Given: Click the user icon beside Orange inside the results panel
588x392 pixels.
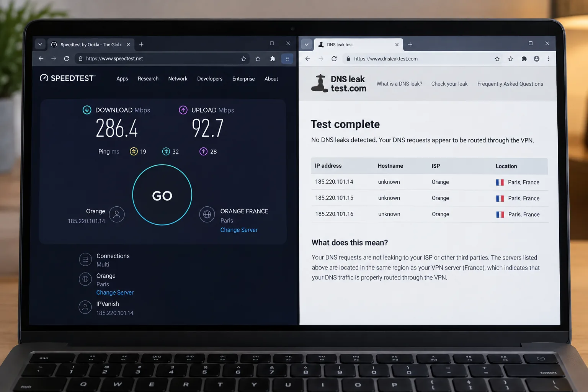Looking at the screenshot, I should pos(117,214).
